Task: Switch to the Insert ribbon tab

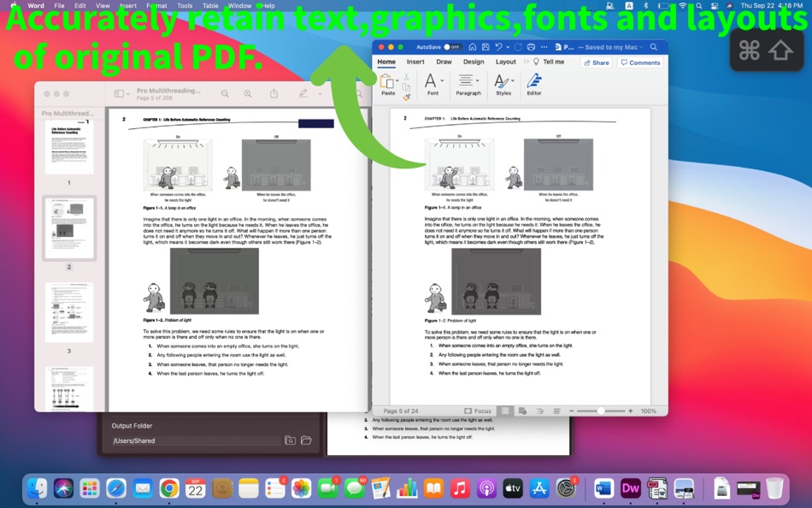Action: pos(415,62)
